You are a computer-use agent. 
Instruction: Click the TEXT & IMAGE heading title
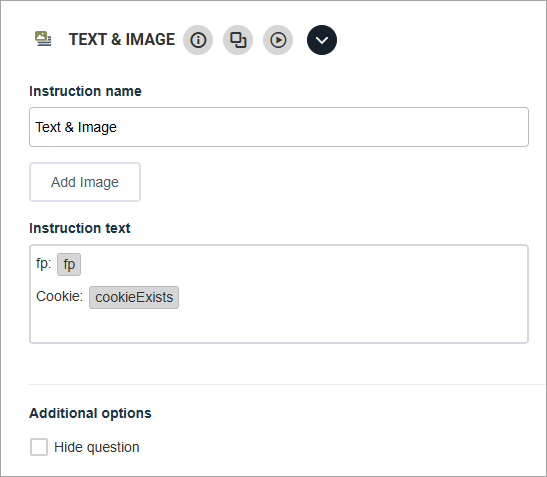click(x=122, y=39)
